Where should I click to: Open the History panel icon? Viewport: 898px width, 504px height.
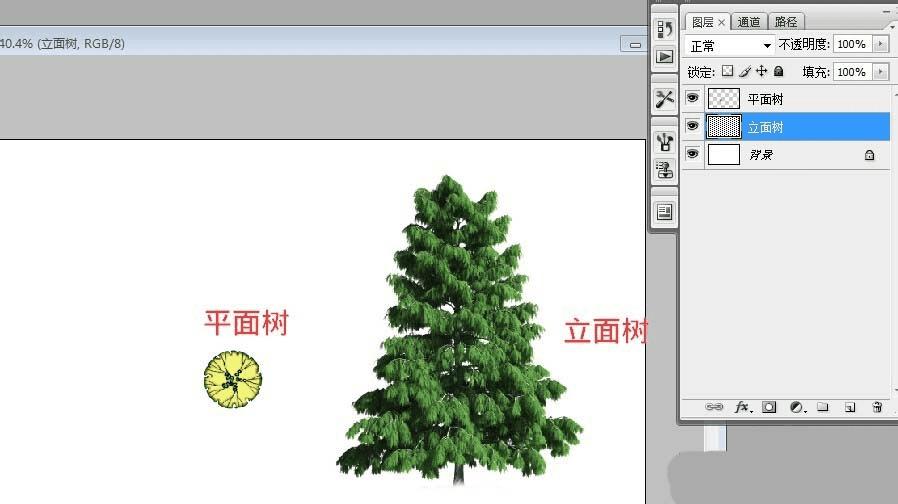(664, 29)
